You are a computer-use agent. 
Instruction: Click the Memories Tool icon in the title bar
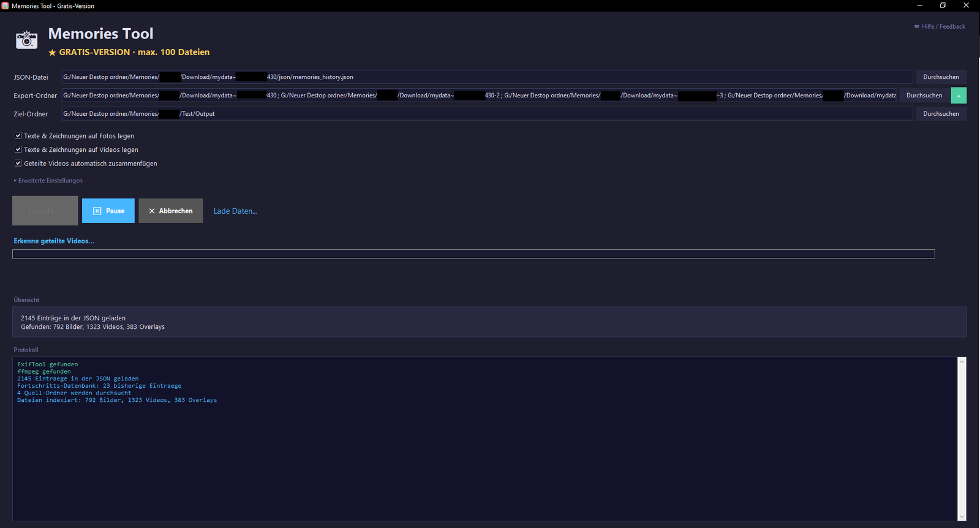(6, 6)
